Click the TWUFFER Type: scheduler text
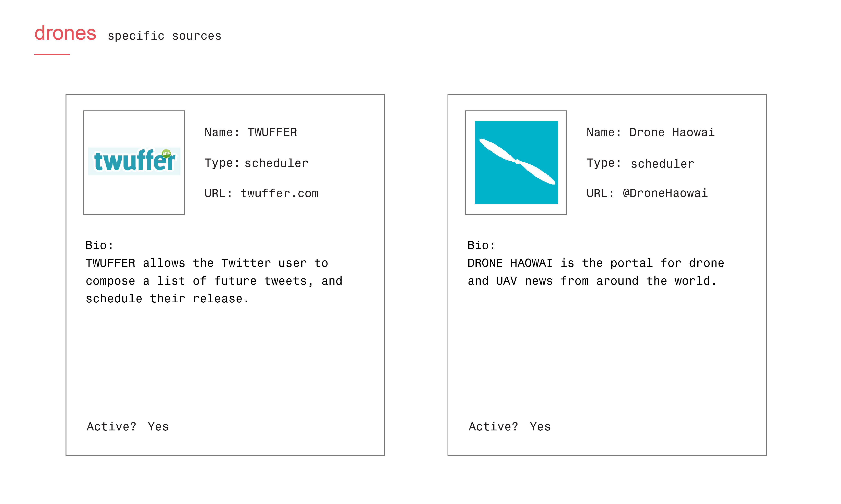Image resolution: width=841 pixels, height=504 pixels. click(257, 163)
